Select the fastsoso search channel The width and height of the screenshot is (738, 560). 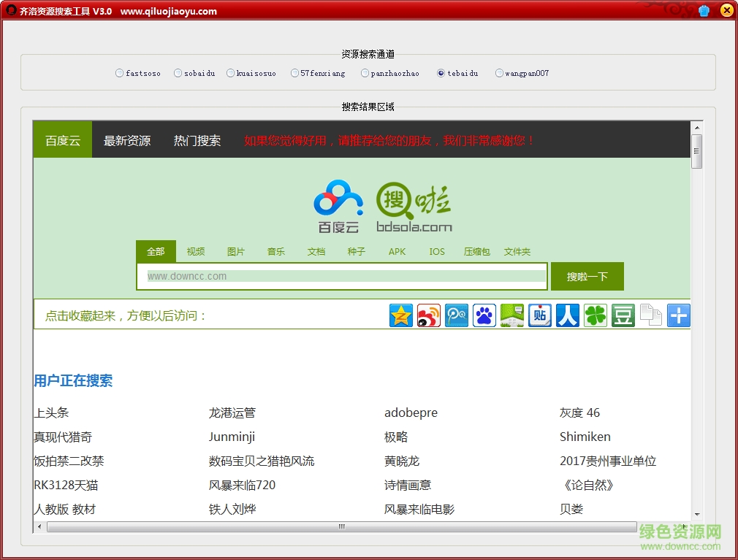(x=118, y=72)
